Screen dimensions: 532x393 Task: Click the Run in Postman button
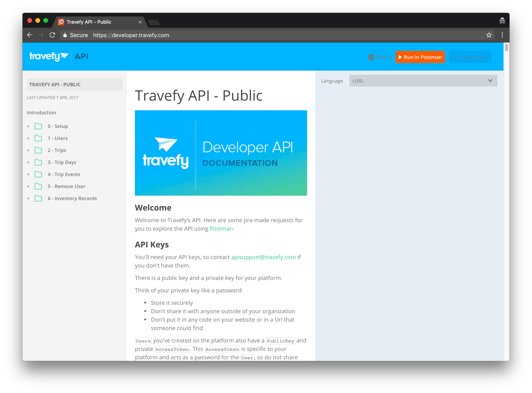pyautogui.click(x=420, y=57)
